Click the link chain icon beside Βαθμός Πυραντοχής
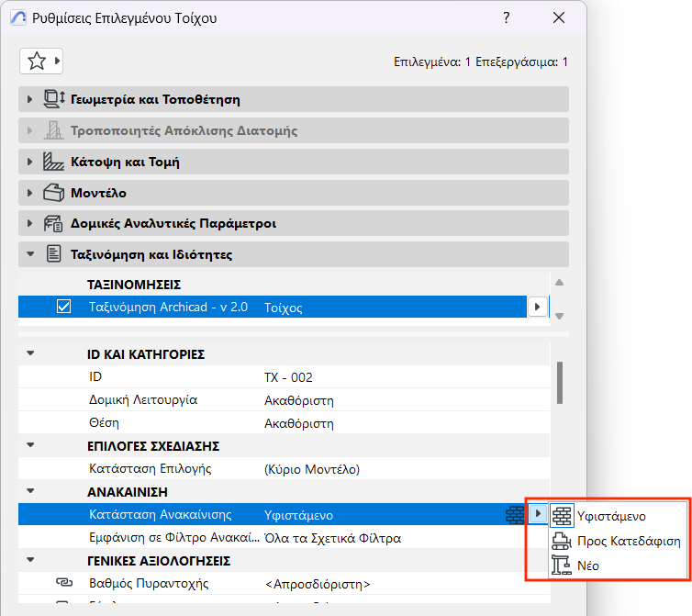 [x=64, y=583]
